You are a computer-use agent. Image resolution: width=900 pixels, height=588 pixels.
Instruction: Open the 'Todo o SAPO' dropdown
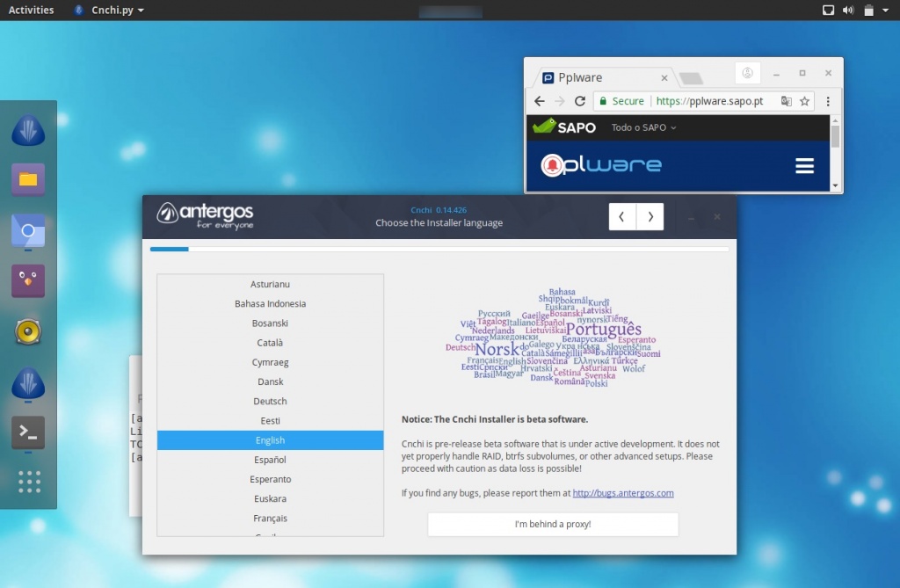click(x=641, y=127)
